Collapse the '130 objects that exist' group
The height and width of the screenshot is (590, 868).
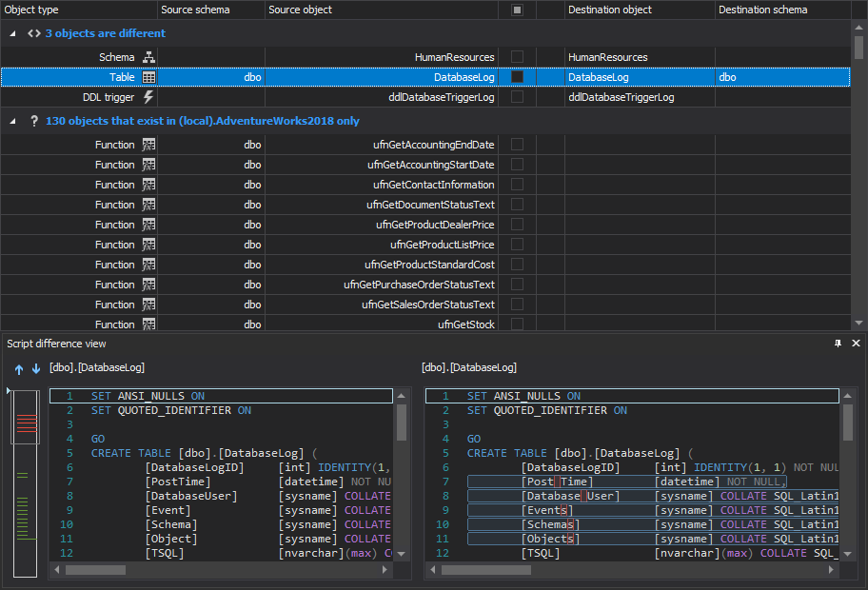tap(12, 121)
